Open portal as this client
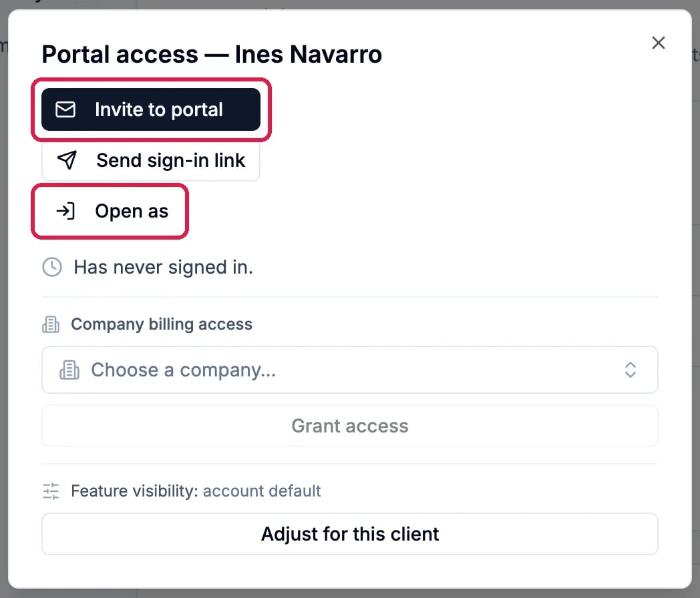 tap(110, 211)
